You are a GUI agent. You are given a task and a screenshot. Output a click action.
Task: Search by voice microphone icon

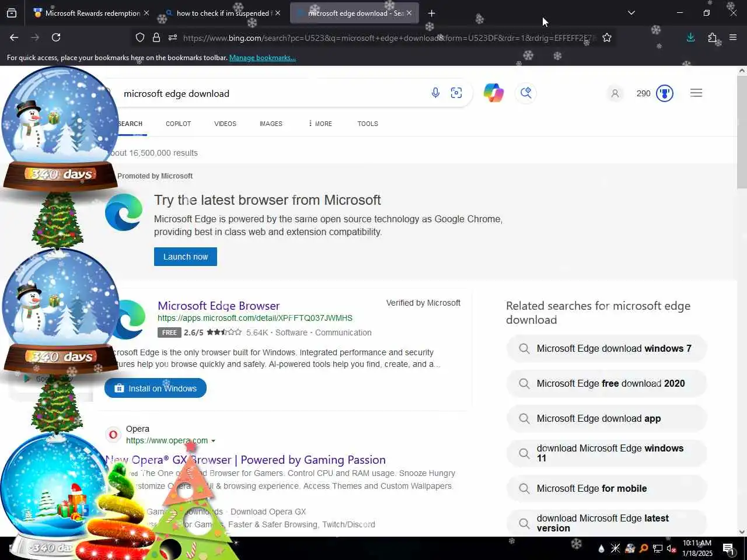tap(435, 93)
